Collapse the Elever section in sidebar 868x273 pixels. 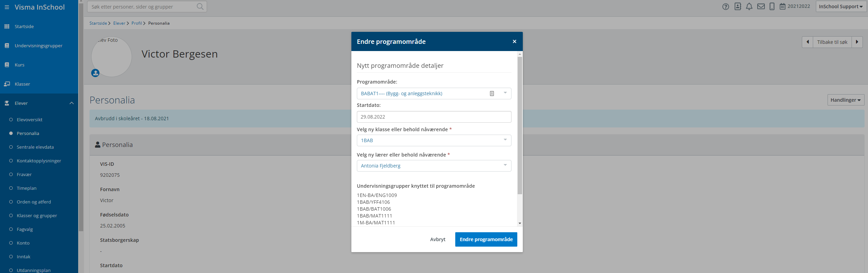pos(72,103)
